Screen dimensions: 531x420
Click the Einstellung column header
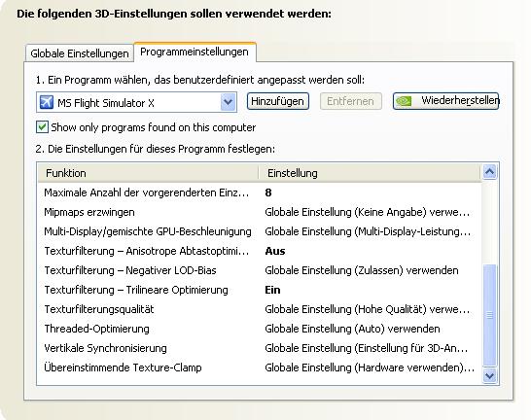370,173
